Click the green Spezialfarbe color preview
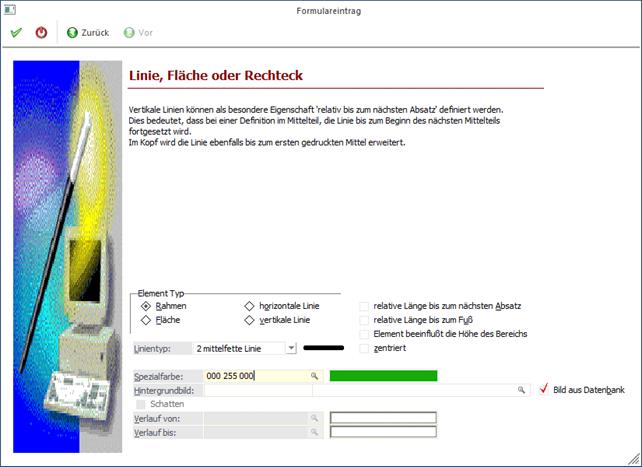The width and height of the screenshot is (642, 467). [383, 376]
